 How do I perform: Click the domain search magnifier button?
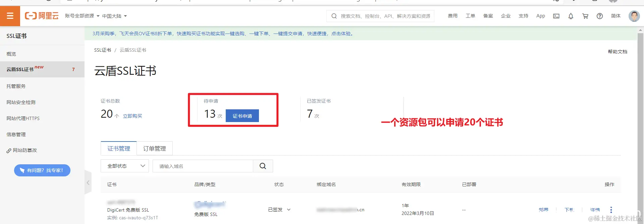[263, 166]
